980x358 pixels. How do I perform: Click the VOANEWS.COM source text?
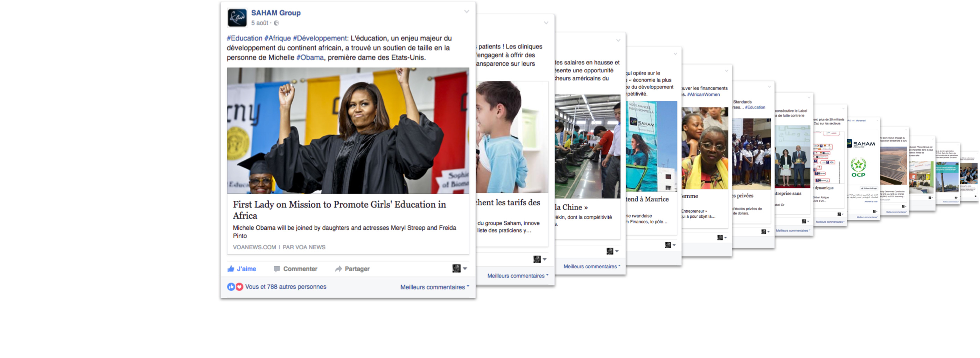(x=254, y=247)
